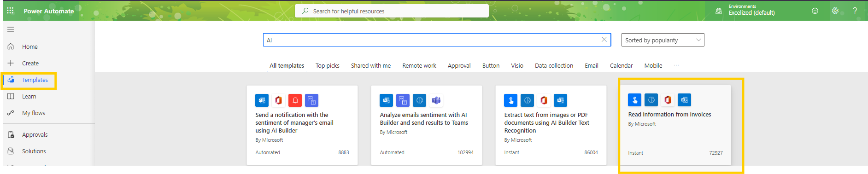The height and width of the screenshot is (174, 868).
Task: Switch to the Calendar tab
Action: coord(621,66)
